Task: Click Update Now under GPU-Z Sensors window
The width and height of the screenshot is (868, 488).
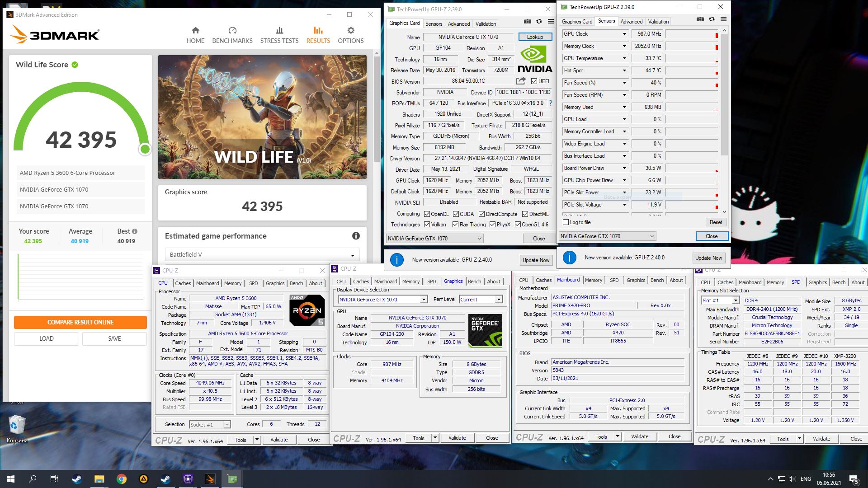Action: (709, 258)
